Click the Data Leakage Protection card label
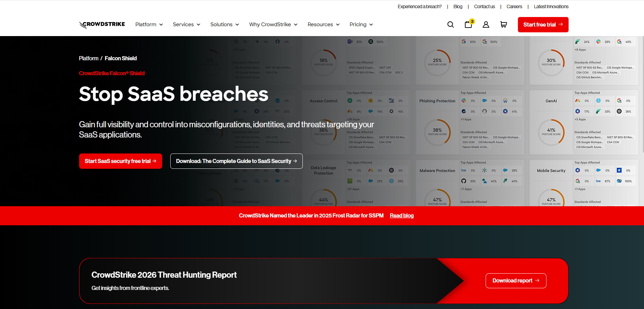 [324, 170]
